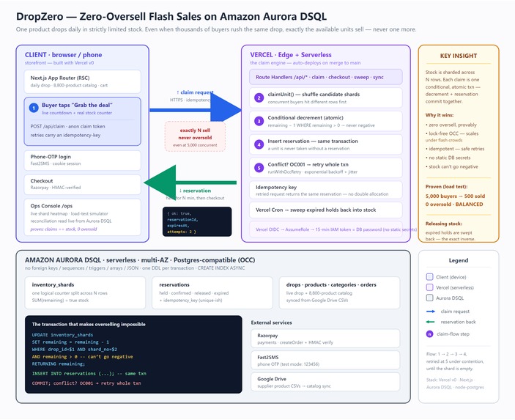Click the Vercel Cron sweep expired holds row
Screen dimensions: 515x420
point(326,210)
